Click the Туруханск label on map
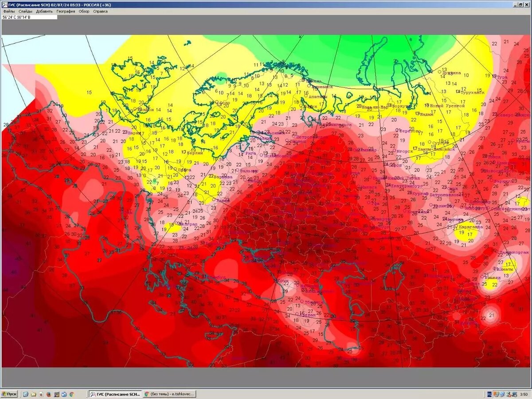This screenshot has height=399, width=532. [472, 93]
